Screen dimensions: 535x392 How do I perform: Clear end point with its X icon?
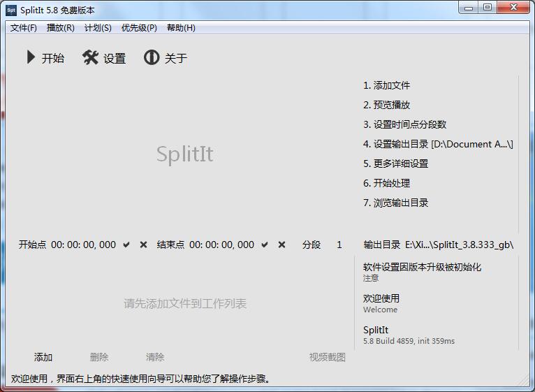pos(281,245)
